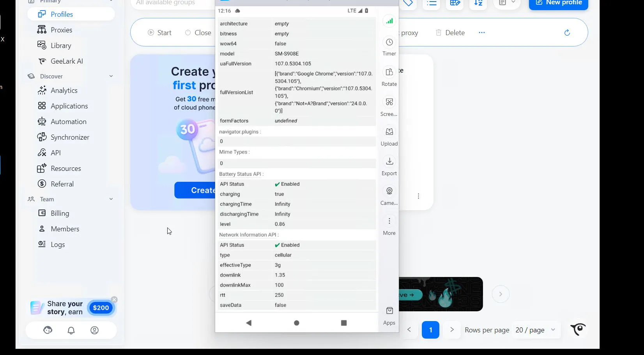Click the New profile button
This screenshot has height=355, width=644.
click(x=559, y=3)
